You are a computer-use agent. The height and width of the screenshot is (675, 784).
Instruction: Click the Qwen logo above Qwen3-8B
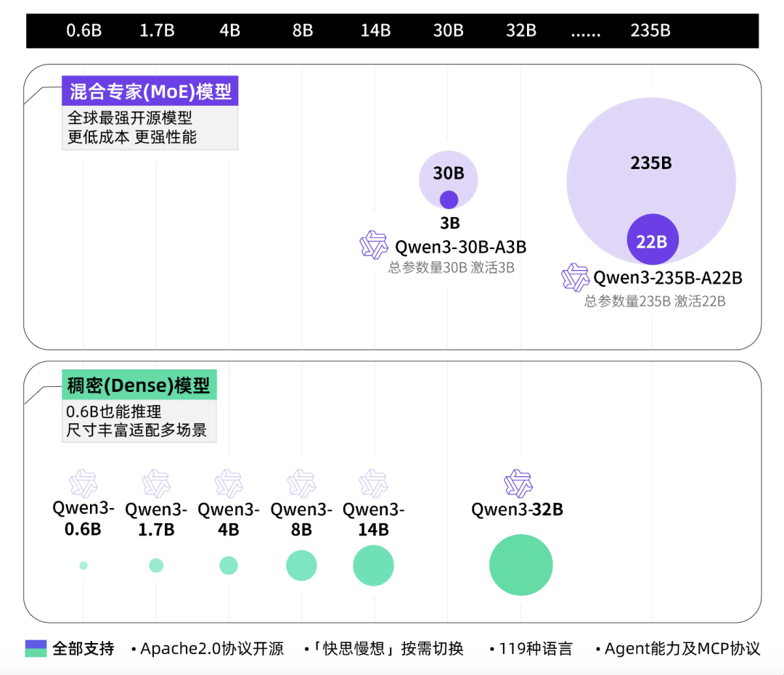[x=301, y=483]
